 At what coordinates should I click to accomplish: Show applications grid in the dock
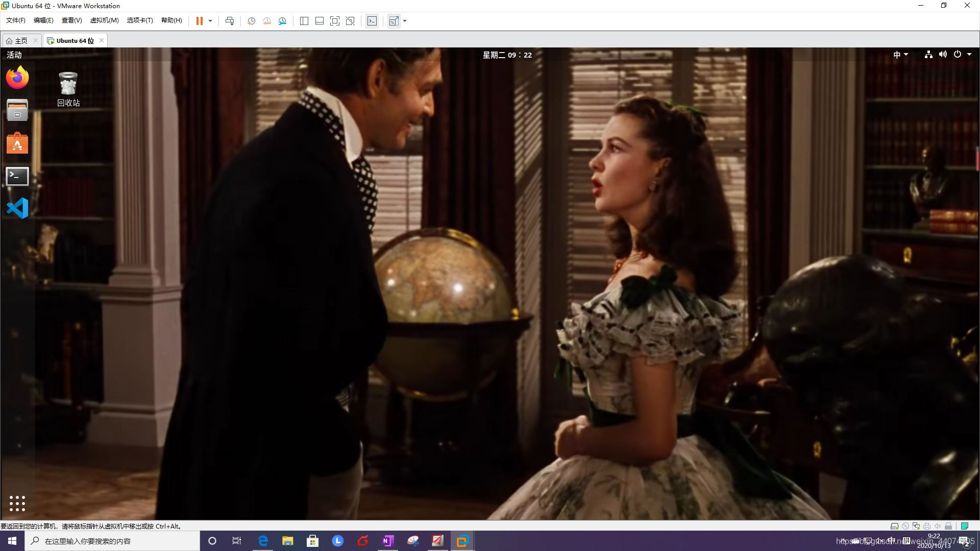pyautogui.click(x=17, y=503)
